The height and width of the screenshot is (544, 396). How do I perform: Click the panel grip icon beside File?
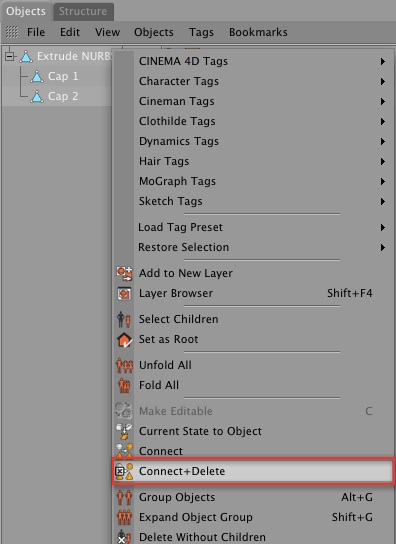[12, 32]
